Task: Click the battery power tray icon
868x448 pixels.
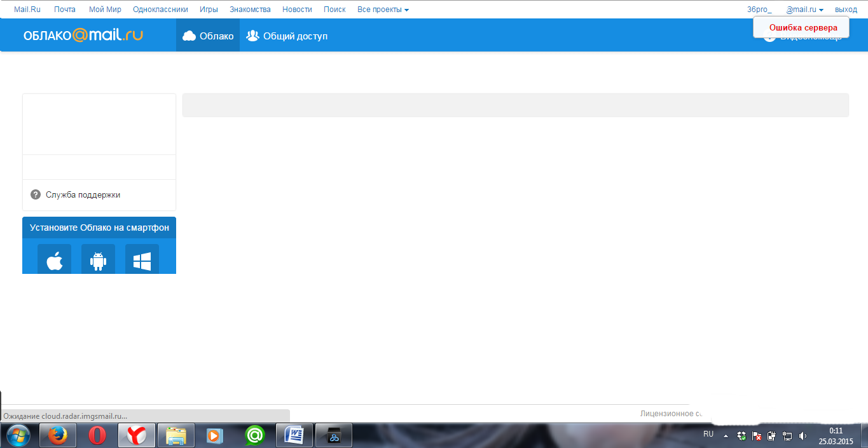Action: [772, 436]
